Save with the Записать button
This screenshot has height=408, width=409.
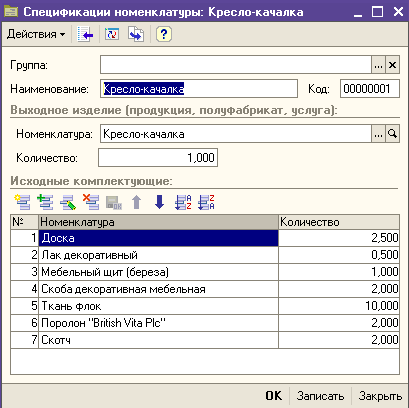pyautogui.click(x=320, y=396)
